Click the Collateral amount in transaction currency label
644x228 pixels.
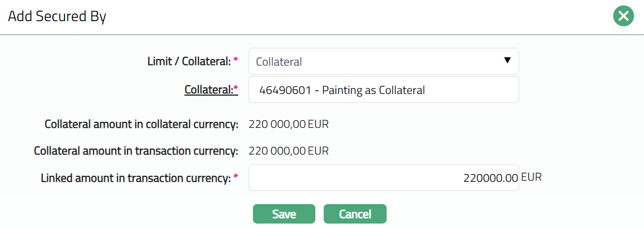coord(136,151)
